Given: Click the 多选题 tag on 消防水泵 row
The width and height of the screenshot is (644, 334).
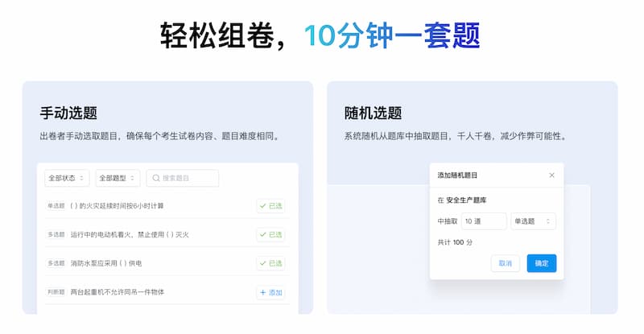Looking at the screenshot, I should 56,263.
